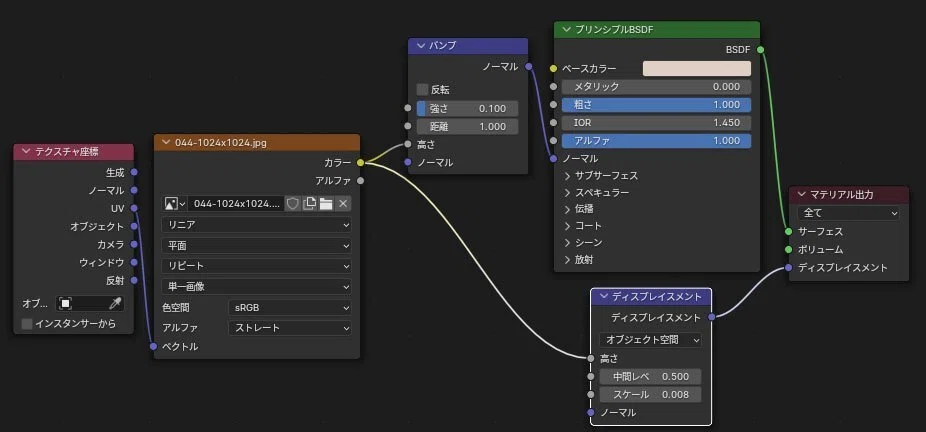926x432 pixels.
Task: Unlink image with X icon
Action: (x=343, y=204)
